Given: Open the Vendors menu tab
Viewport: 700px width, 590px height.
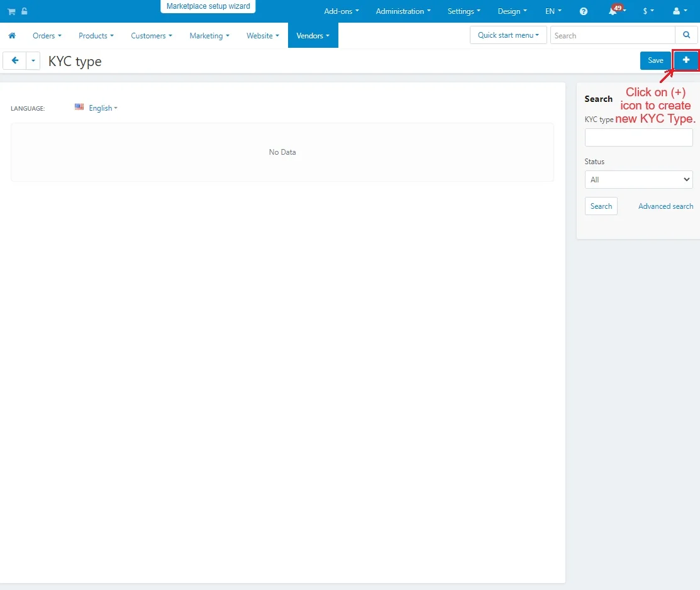Looking at the screenshot, I should 313,36.
